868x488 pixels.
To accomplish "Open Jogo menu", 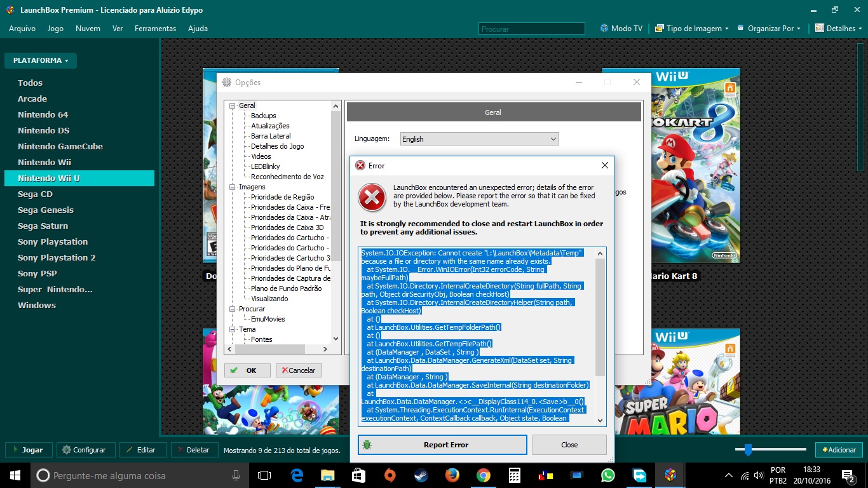I will 55,29.
